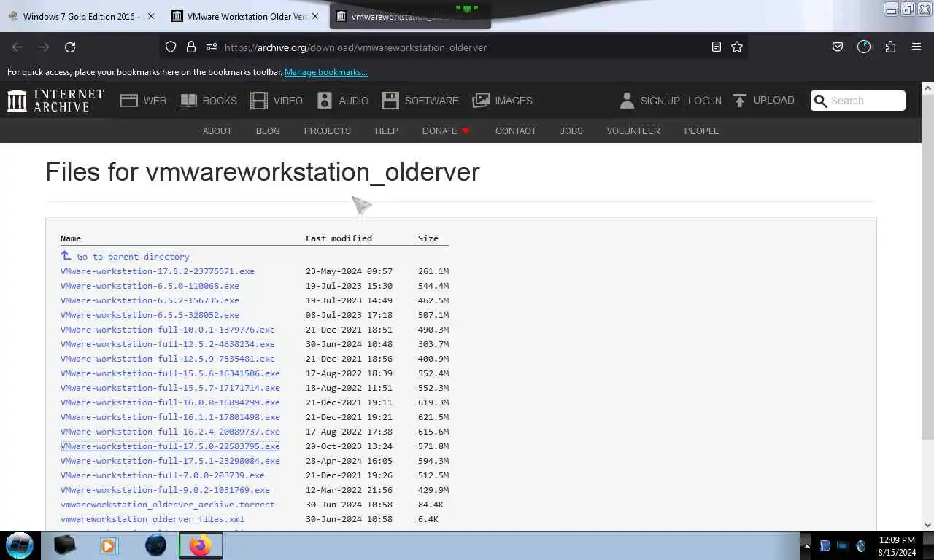Open the Video section icon
Image resolution: width=934 pixels, height=560 pixels.
[x=259, y=101]
